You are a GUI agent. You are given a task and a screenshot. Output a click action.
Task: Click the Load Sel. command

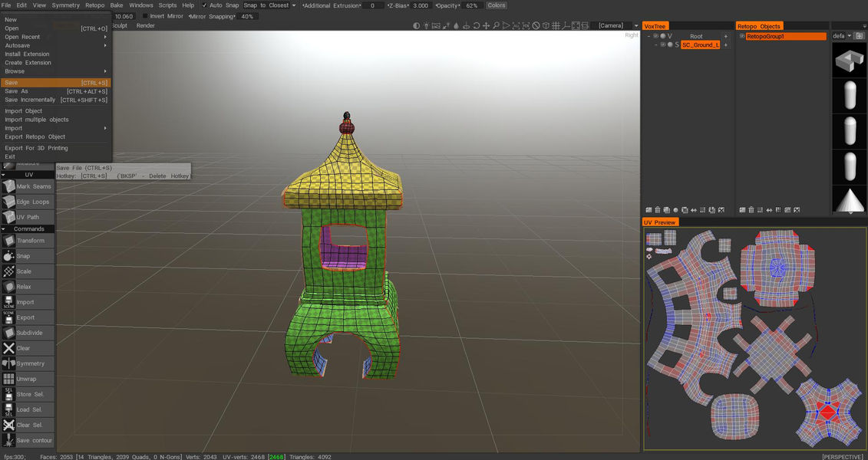[28, 409]
